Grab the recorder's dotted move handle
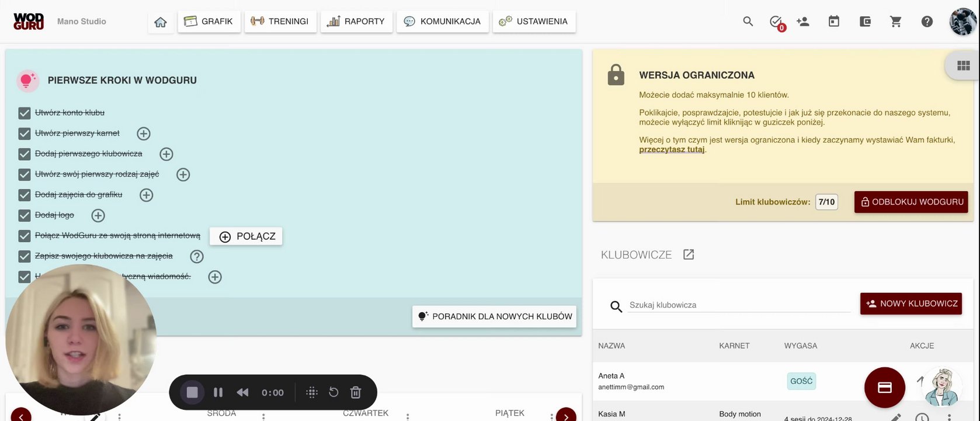This screenshot has width=980, height=421. click(312, 392)
